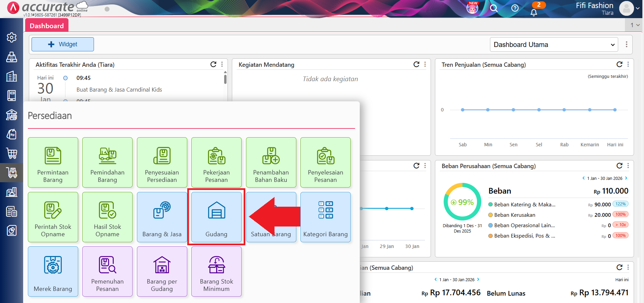
Task: Open Pemindahan Barang tile
Action: pyautogui.click(x=107, y=162)
